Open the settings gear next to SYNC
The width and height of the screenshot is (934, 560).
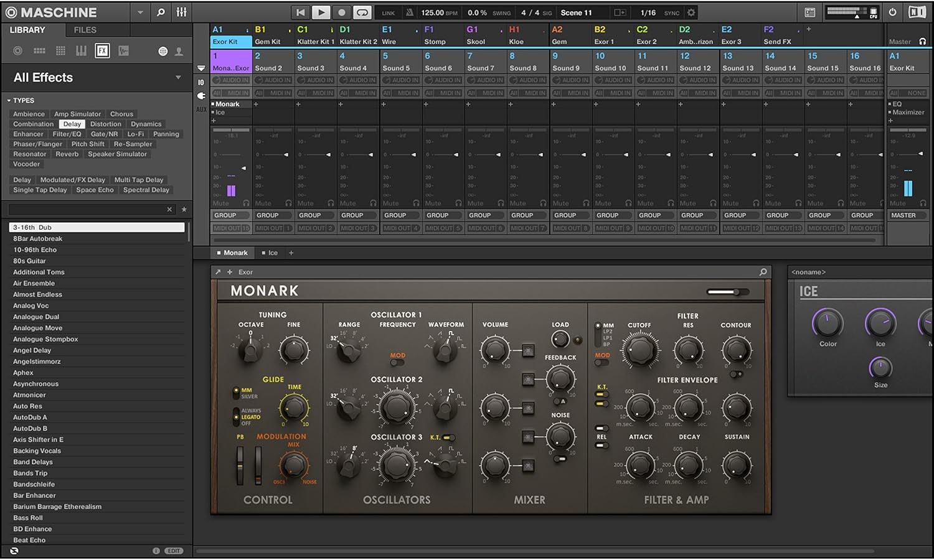point(690,12)
